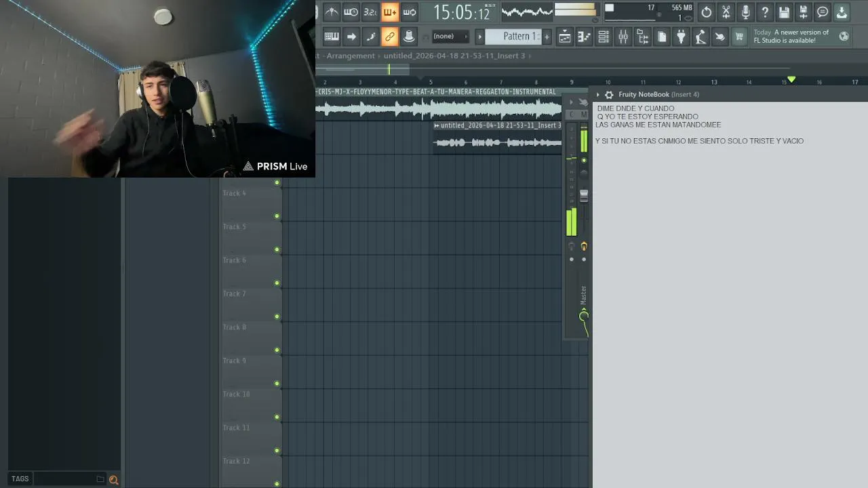Enable wait for input before playing
Viewport: 868px width, 488px height.
351,12
